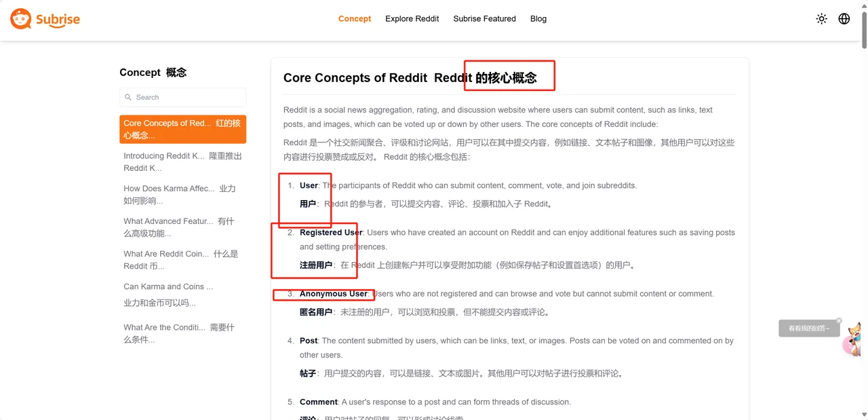The height and width of the screenshot is (420, 868).
Task: Go to Subrise Featured in top navigation
Action: point(485,19)
